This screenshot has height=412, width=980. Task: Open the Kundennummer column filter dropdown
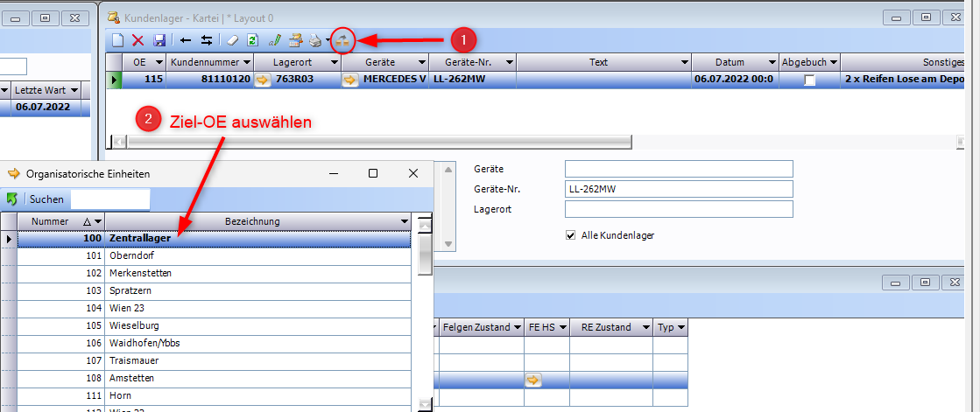point(246,62)
